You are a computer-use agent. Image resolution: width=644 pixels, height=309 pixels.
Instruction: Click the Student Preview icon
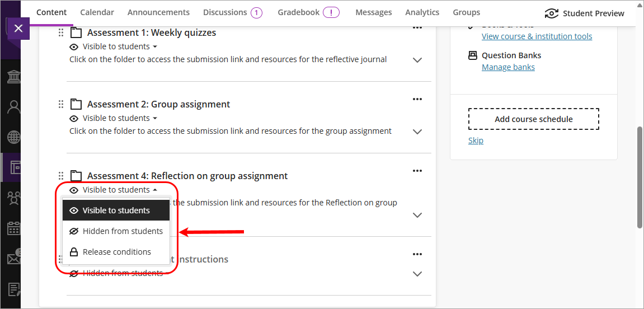coord(551,13)
